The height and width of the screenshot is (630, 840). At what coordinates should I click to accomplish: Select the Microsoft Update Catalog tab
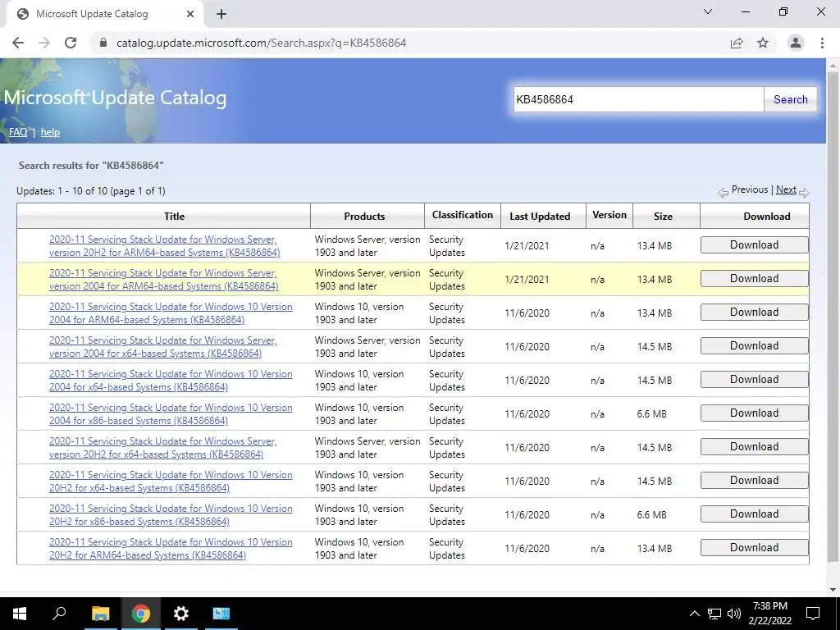pyautogui.click(x=106, y=14)
